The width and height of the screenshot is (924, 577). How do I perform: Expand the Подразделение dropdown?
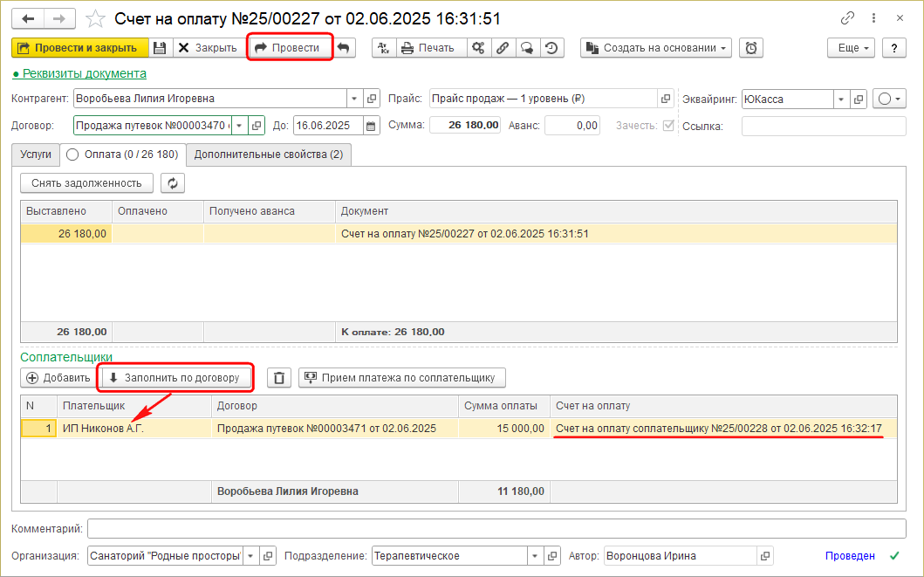533,556
